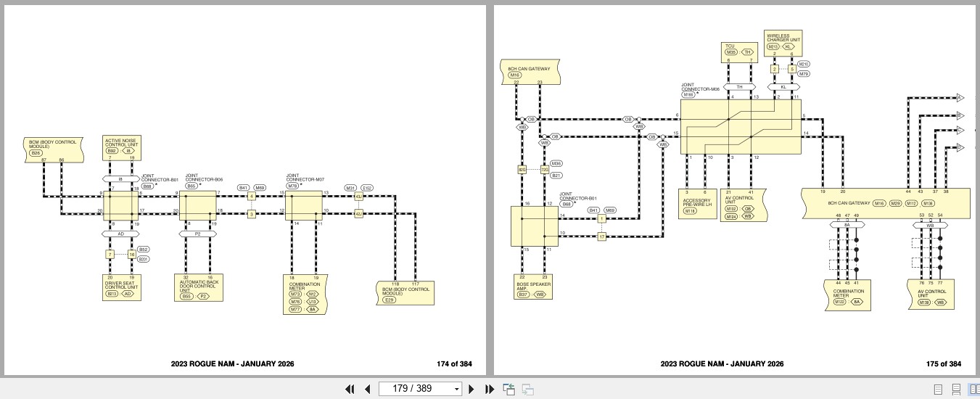
Task: Click the 175 of 384 page label
Action: pos(944,364)
